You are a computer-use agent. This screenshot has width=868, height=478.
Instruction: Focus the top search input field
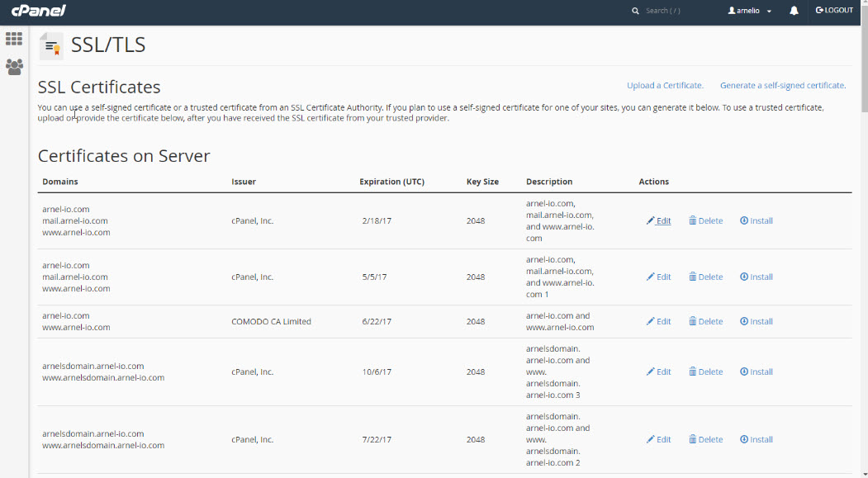point(673,11)
